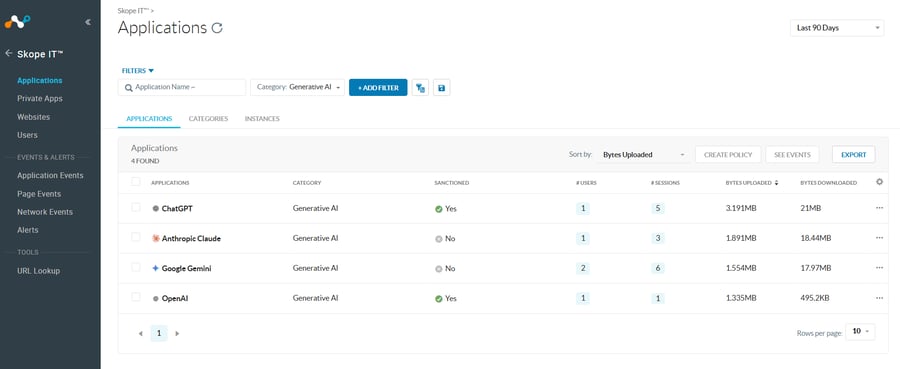
Task: Switch to the INSTANCES tab
Action: coord(262,119)
